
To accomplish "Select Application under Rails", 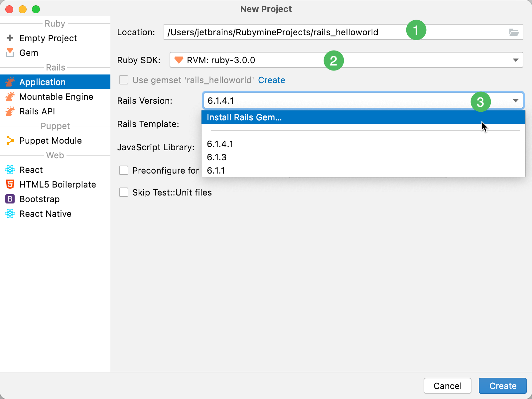I will (x=55, y=82).
